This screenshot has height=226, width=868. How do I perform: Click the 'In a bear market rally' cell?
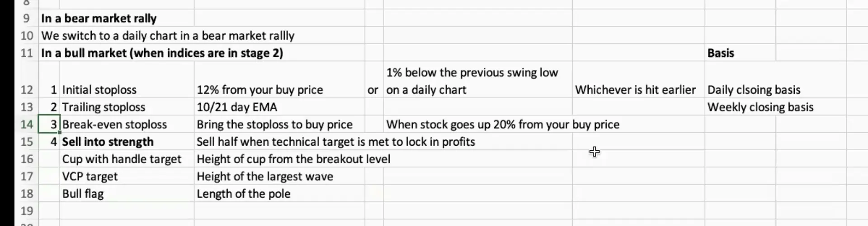click(99, 18)
